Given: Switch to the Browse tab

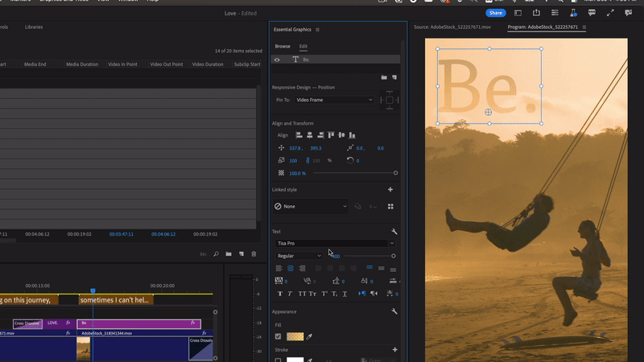Looking at the screenshot, I should coord(283,47).
